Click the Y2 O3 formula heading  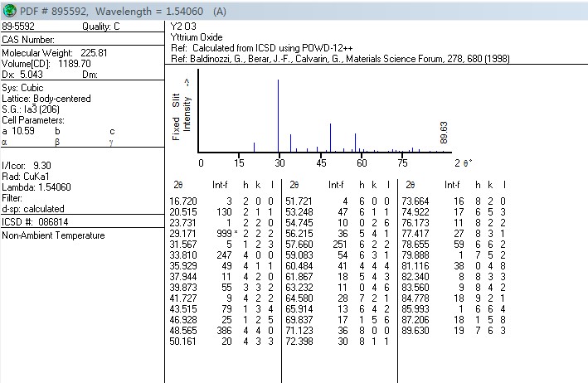[183, 27]
